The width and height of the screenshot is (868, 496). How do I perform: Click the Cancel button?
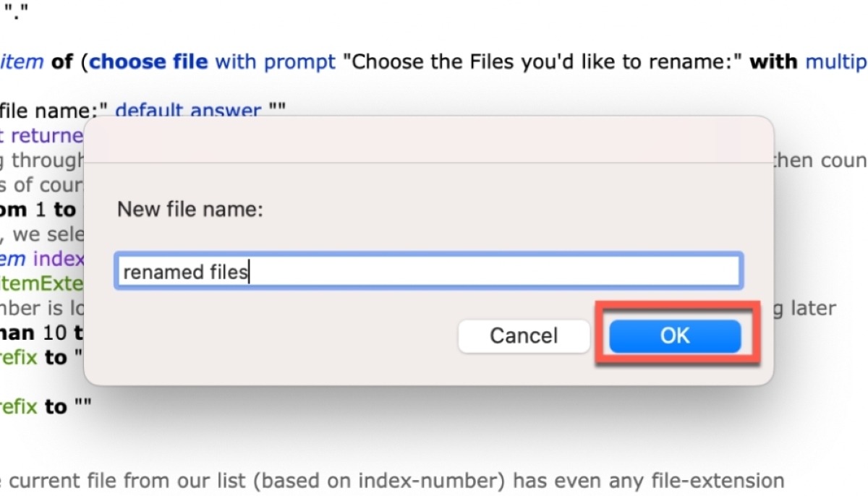tap(524, 335)
